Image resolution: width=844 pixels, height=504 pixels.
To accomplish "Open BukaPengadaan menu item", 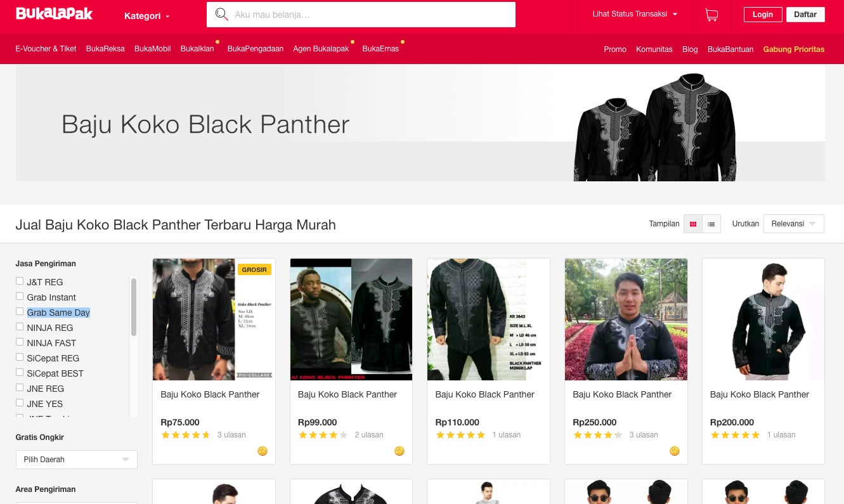I will pyautogui.click(x=256, y=49).
